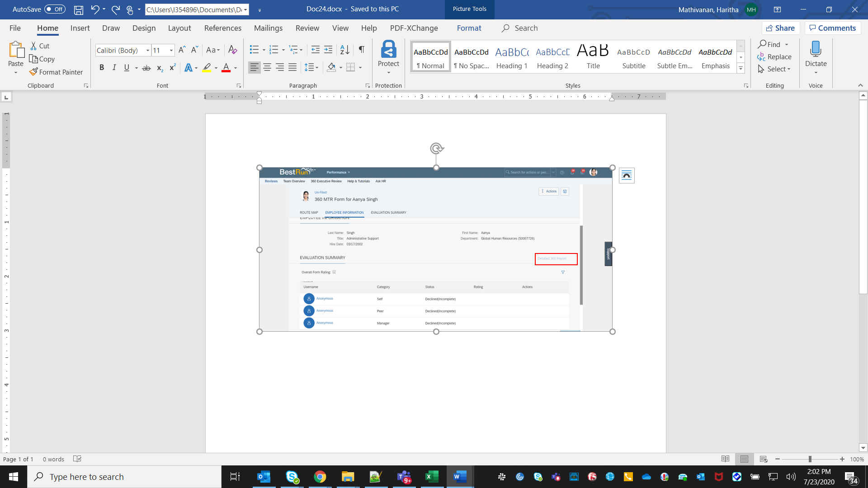Clear all formatting icon
The height and width of the screenshot is (488, 868).
click(232, 50)
